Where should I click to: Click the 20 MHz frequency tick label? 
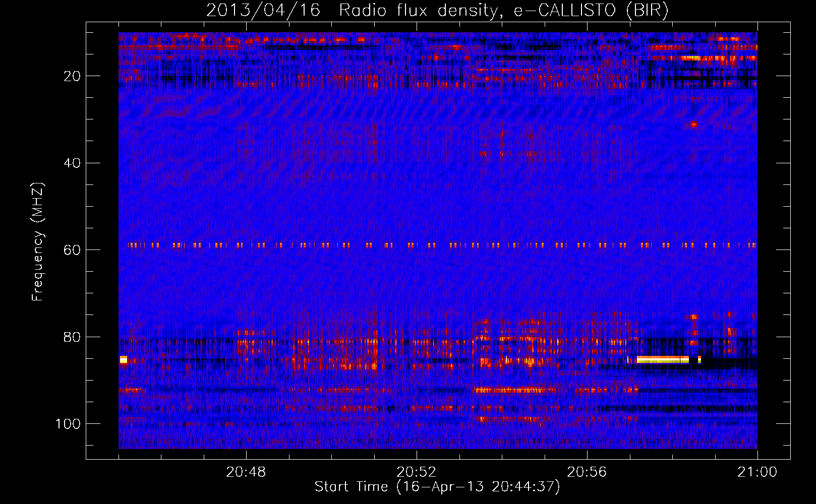click(73, 76)
